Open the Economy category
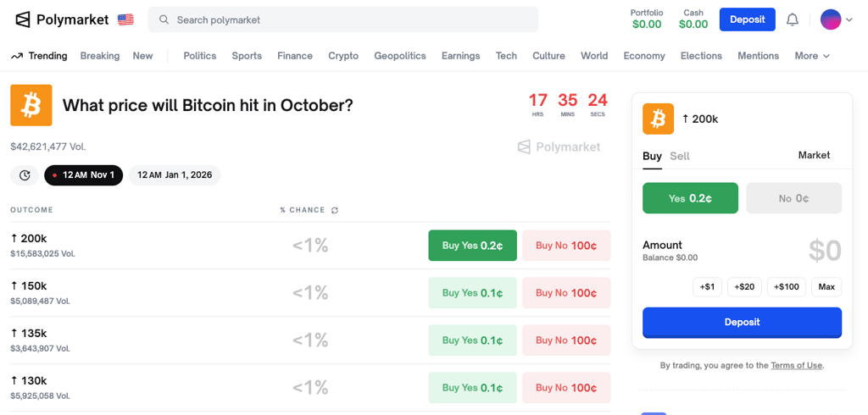Image resolution: width=868 pixels, height=415 pixels. point(644,56)
